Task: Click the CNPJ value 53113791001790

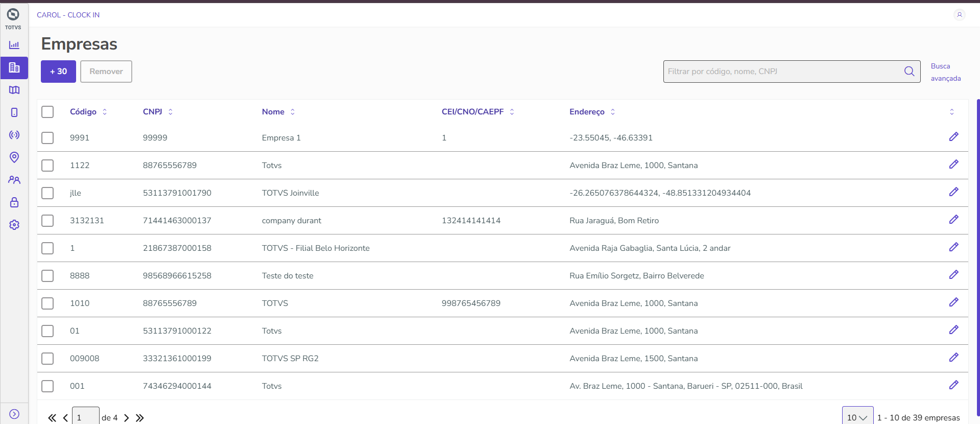Action: coord(177,193)
